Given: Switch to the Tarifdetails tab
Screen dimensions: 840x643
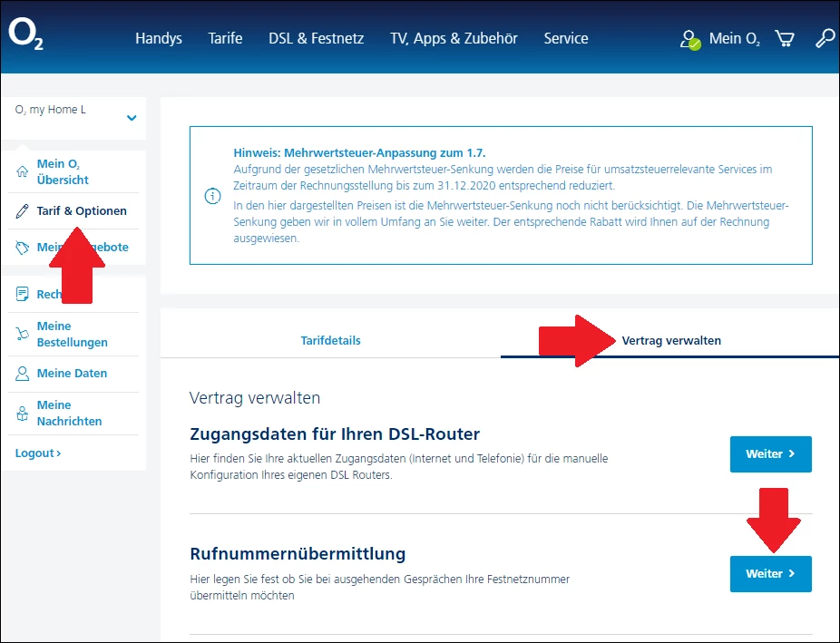Looking at the screenshot, I should tap(330, 340).
